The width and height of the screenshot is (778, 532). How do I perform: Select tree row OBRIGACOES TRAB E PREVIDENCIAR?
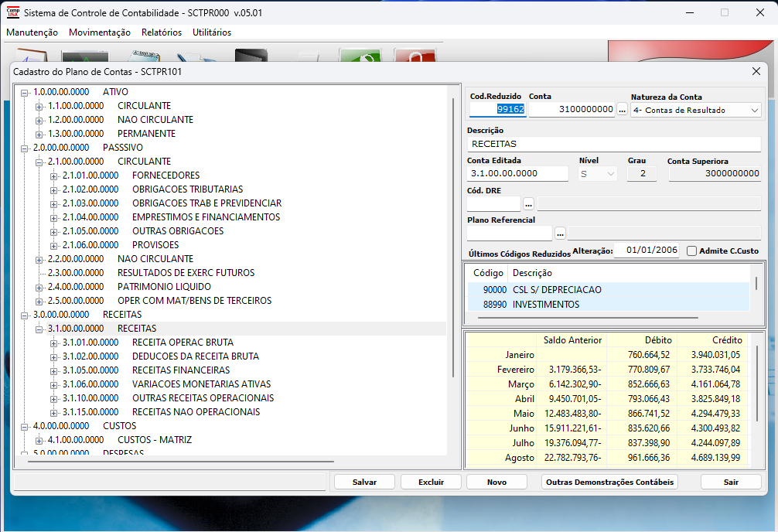pos(207,203)
